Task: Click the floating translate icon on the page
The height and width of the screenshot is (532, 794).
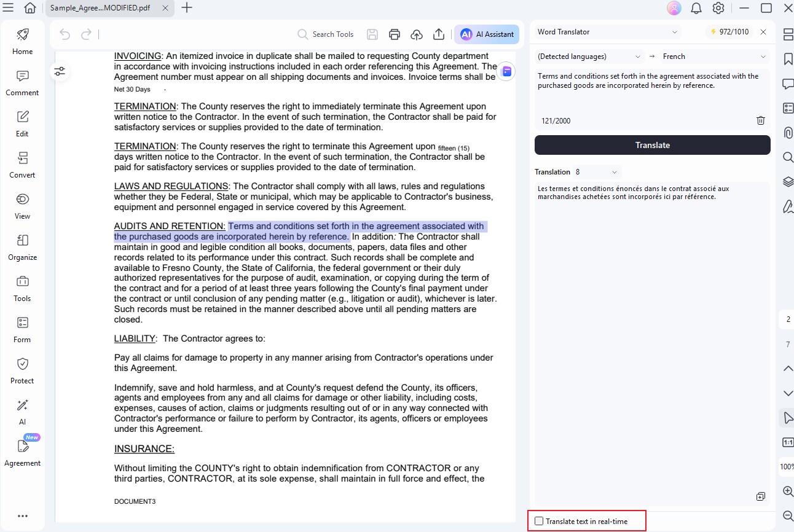Action: pos(506,71)
